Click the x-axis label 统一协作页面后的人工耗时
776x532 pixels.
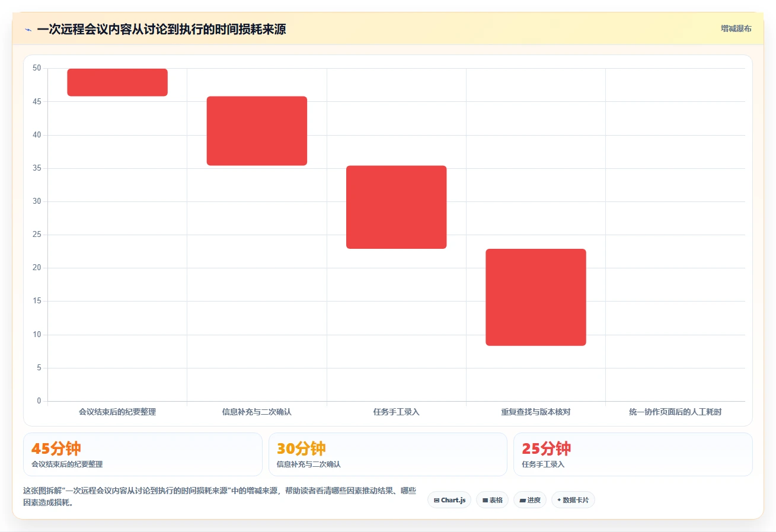pyautogui.click(x=675, y=412)
